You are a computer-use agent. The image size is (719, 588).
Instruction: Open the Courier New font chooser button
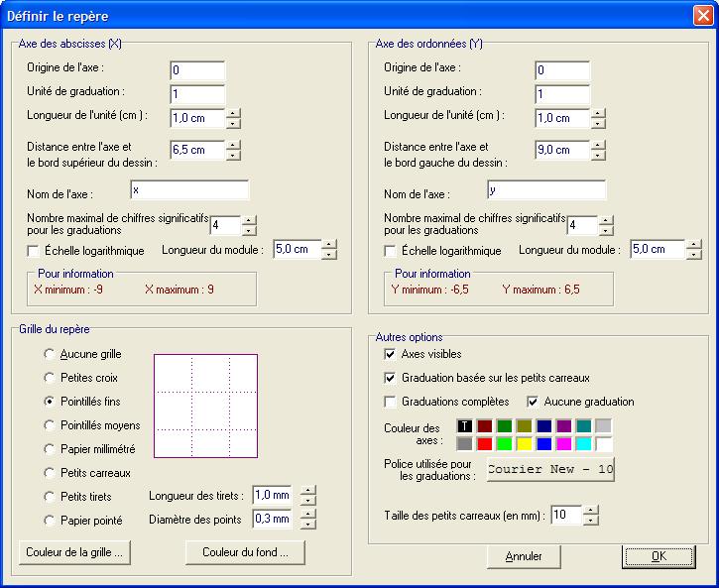click(550, 468)
